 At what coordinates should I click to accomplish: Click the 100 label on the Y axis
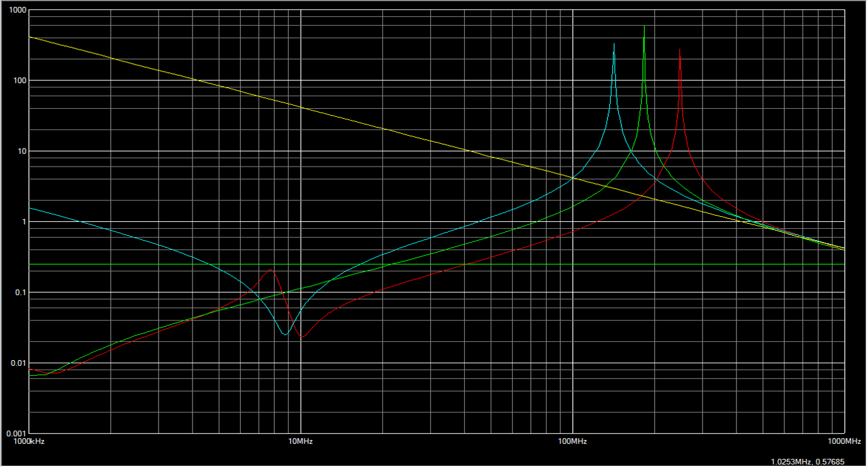(x=19, y=80)
